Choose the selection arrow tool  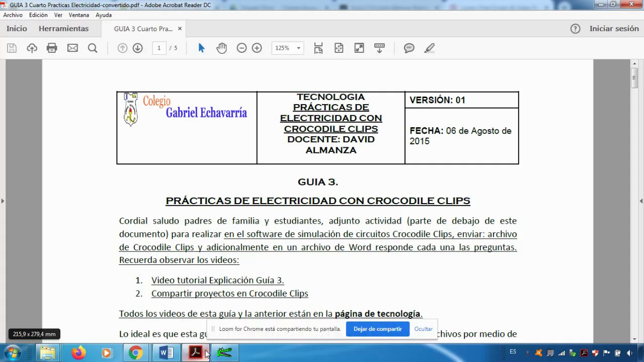[x=201, y=48]
